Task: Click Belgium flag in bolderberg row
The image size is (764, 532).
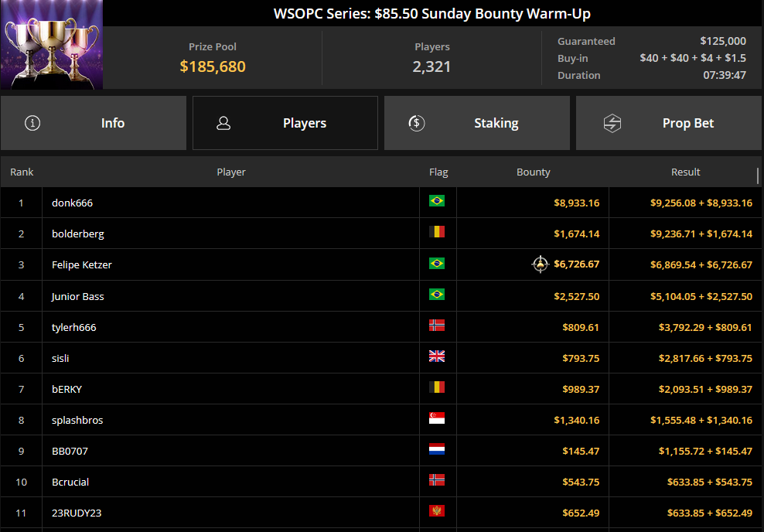Action: 437,232
